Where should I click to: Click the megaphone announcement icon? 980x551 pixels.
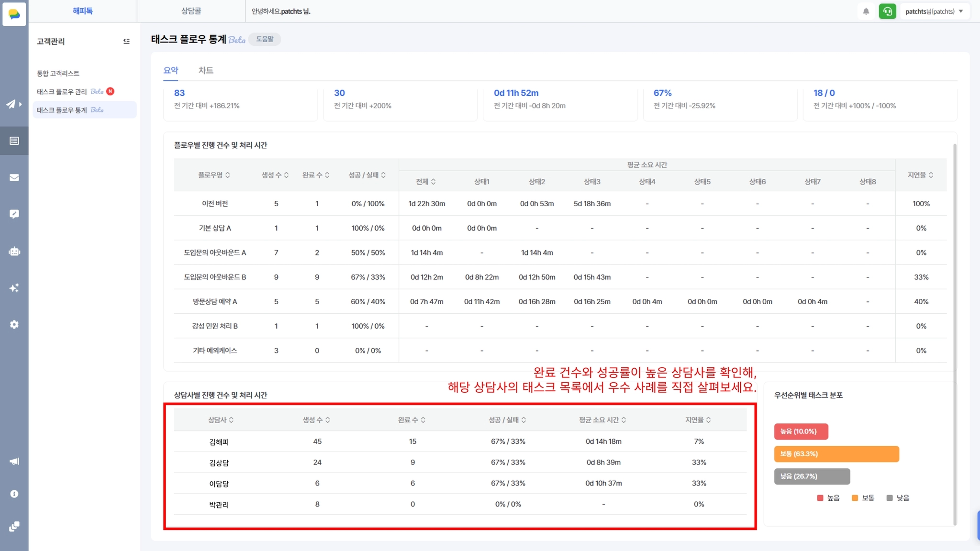pyautogui.click(x=14, y=461)
